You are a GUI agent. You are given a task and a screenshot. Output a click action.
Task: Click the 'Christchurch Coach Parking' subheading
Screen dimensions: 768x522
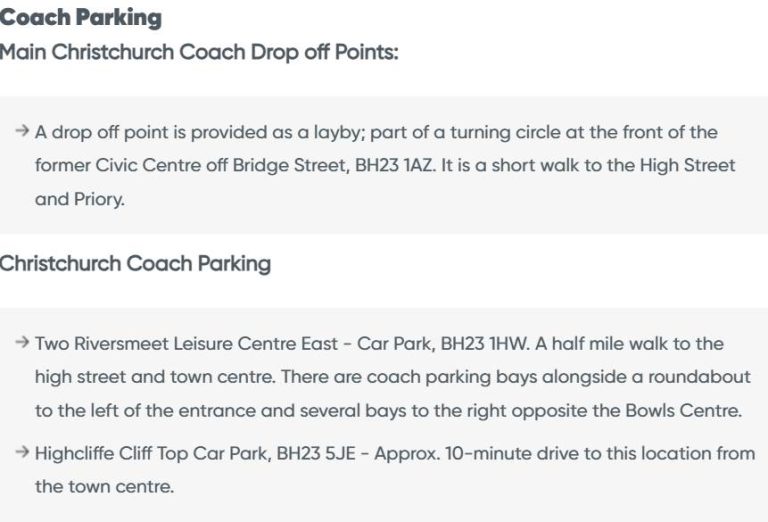(135, 264)
